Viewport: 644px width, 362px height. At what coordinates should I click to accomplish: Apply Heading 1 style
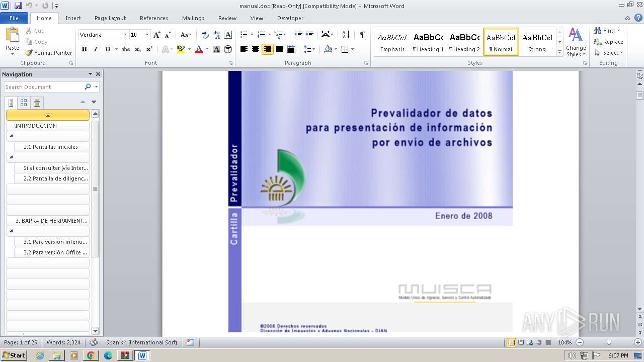[x=428, y=42]
